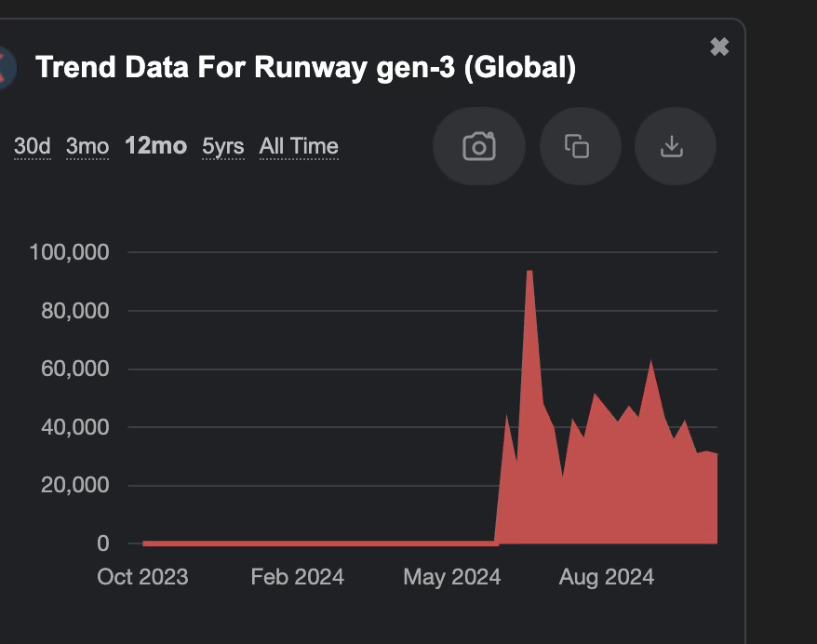Viewport: 817px width, 644px height.
Task: Click the 80,000 y-axis label
Action: pos(75,311)
